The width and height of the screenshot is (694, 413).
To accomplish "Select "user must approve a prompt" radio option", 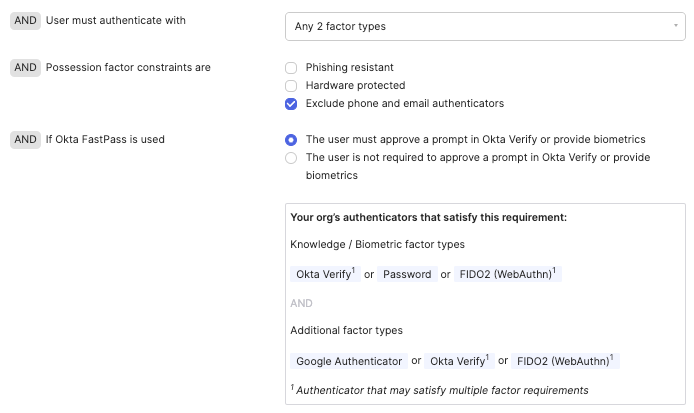I will [x=291, y=140].
